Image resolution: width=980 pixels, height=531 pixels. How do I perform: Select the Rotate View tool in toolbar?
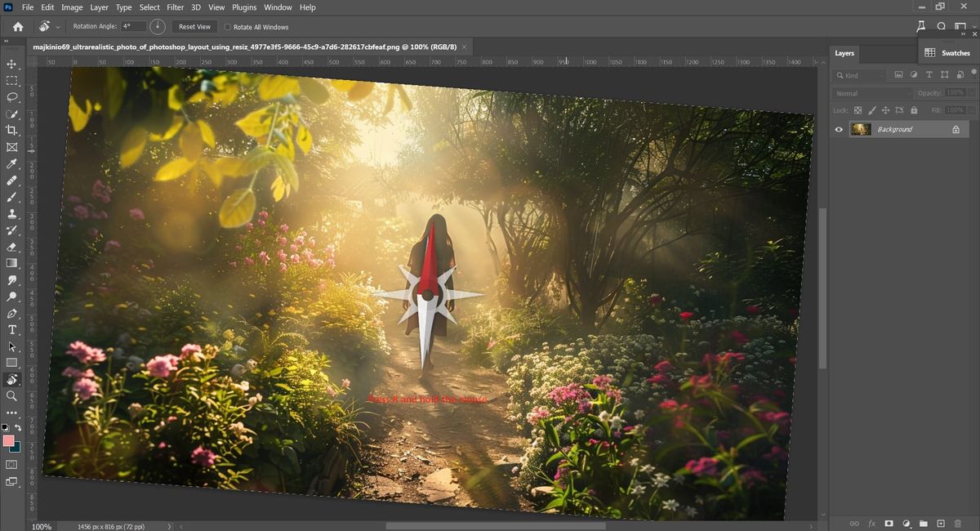point(11,380)
